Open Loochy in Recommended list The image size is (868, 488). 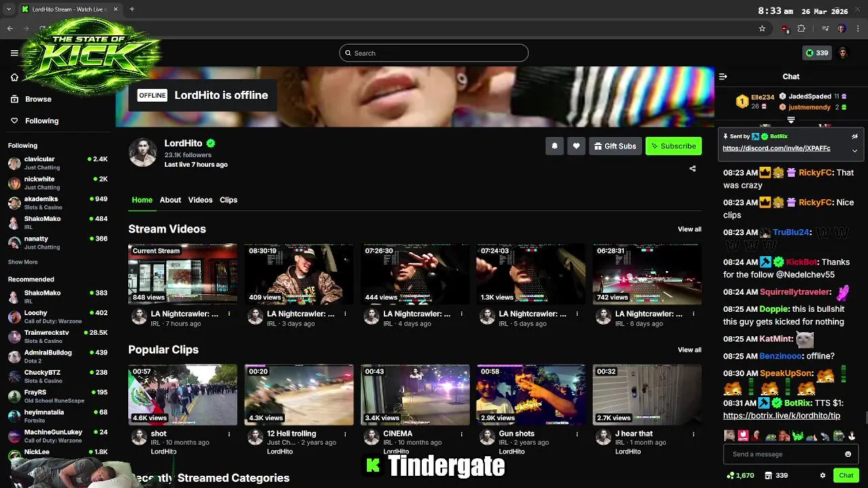pos(58,317)
